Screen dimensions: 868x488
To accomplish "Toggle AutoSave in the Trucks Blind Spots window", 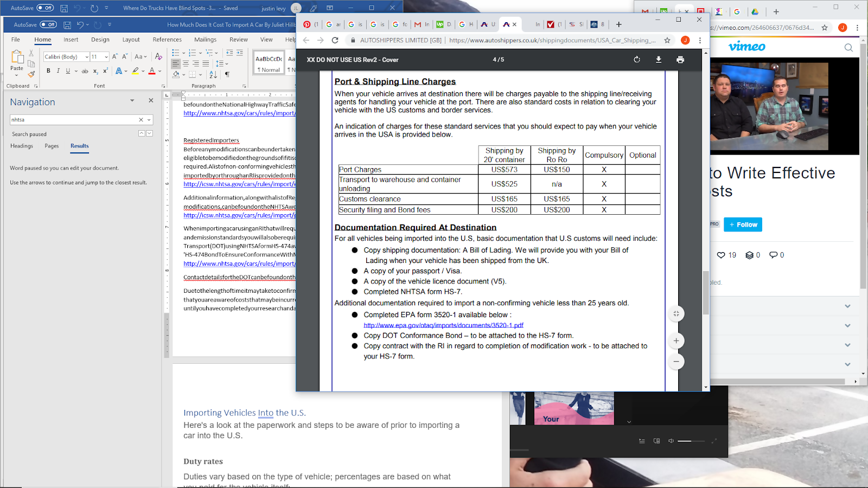I will pos(45,8).
